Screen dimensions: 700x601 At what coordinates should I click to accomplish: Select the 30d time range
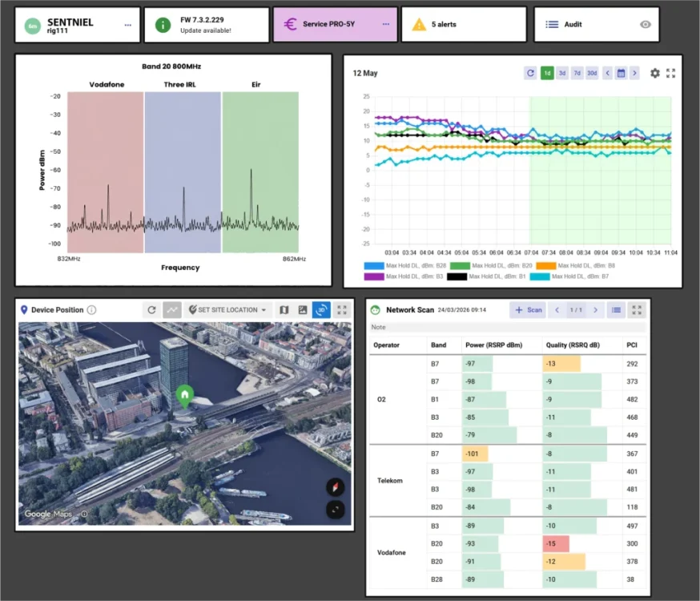point(592,73)
